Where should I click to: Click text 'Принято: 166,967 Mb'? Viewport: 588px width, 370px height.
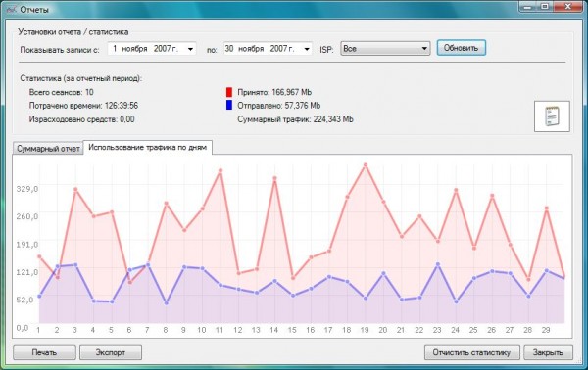274,92
